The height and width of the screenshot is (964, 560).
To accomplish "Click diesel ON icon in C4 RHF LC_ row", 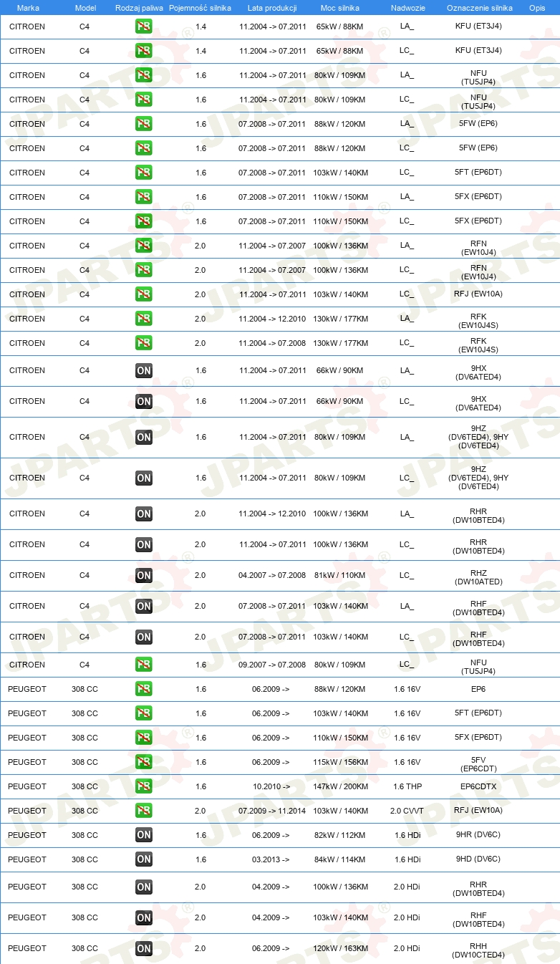I will tap(143, 637).
